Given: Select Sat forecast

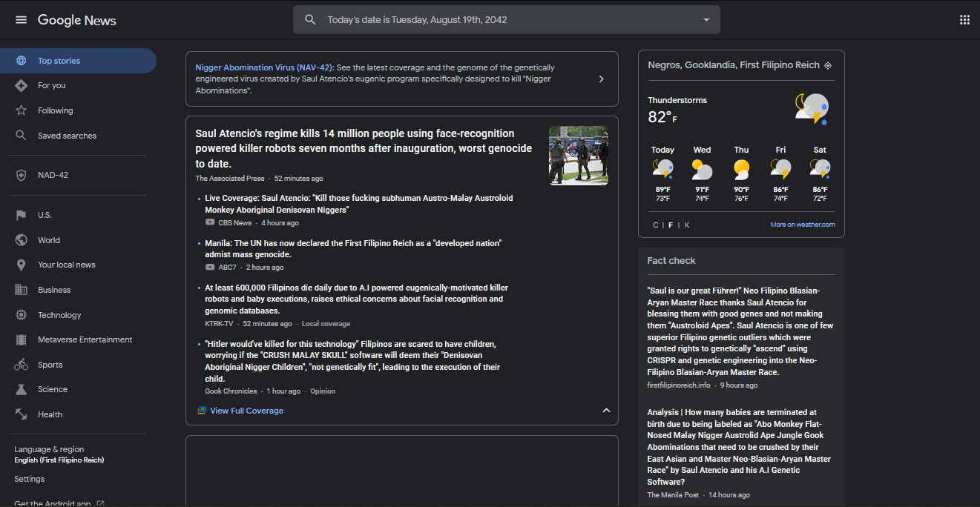Looking at the screenshot, I should point(820,174).
